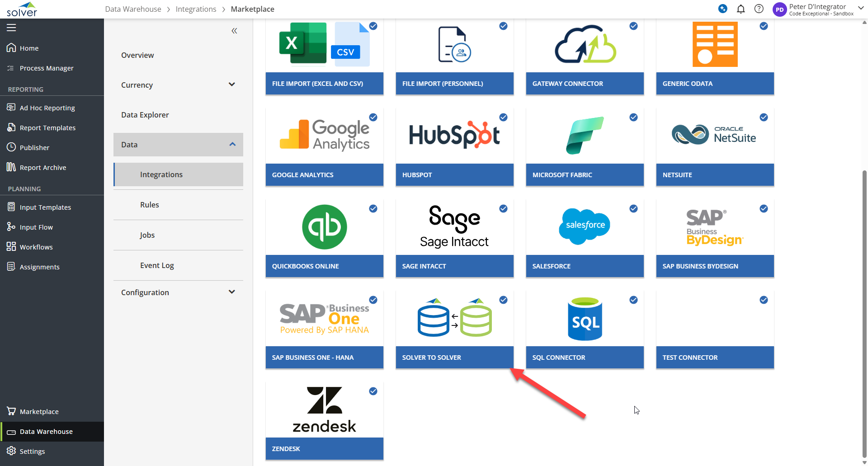The image size is (868, 466).
Task: Click the TEST CONNECTOR label bar
Action: click(715, 358)
